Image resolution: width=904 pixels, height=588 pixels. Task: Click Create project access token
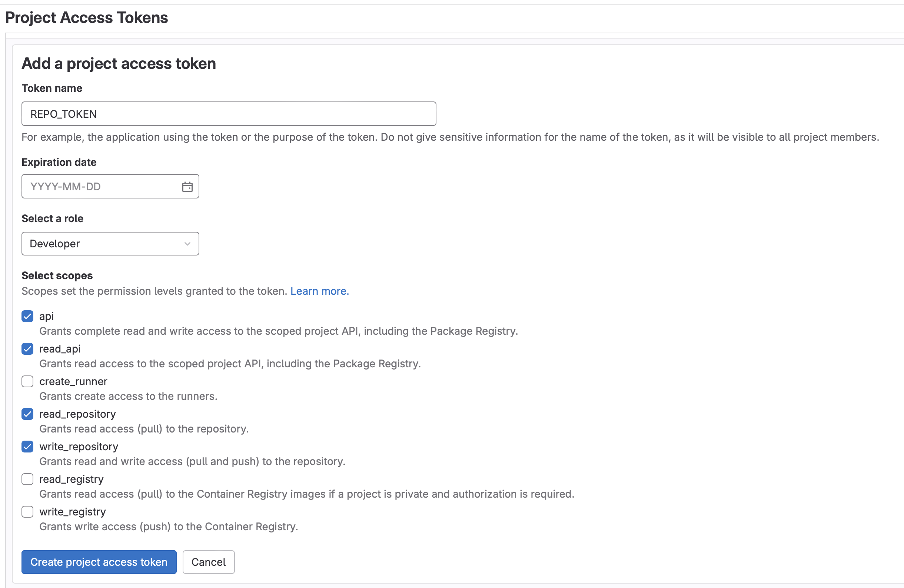tap(99, 562)
